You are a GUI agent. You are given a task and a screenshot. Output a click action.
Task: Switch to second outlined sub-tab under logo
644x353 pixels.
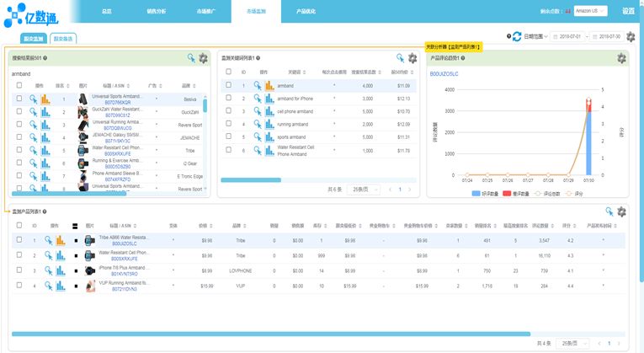point(63,38)
